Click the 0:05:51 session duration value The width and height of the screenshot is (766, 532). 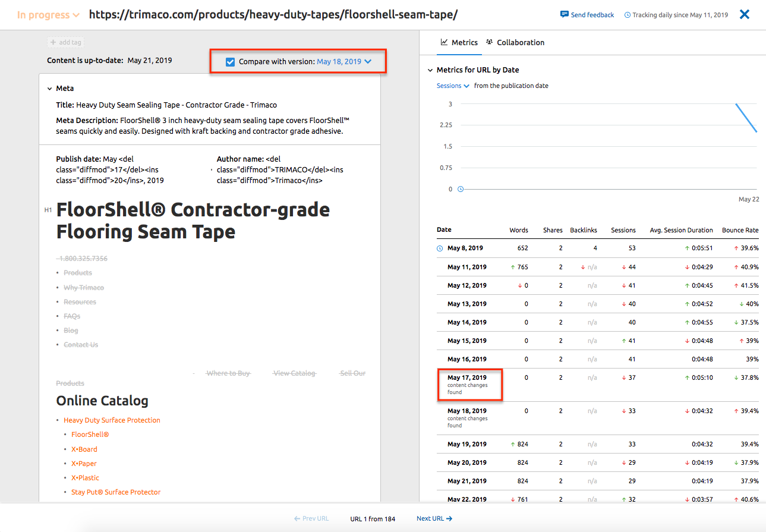(702, 248)
